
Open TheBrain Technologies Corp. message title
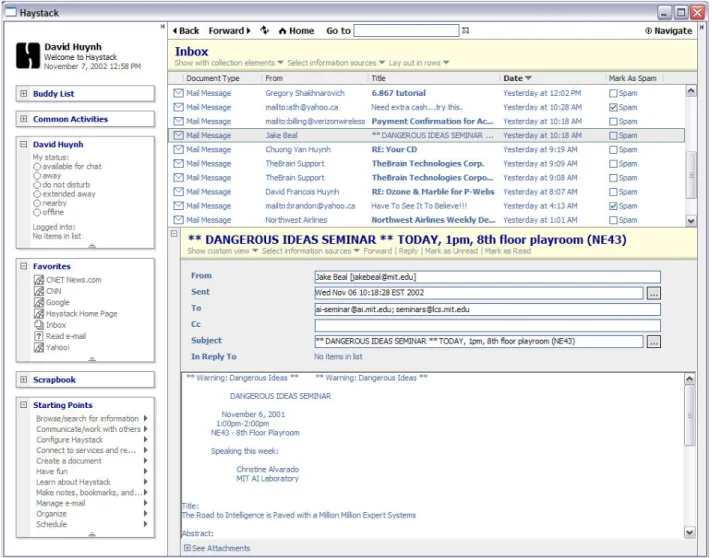click(x=428, y=163)
